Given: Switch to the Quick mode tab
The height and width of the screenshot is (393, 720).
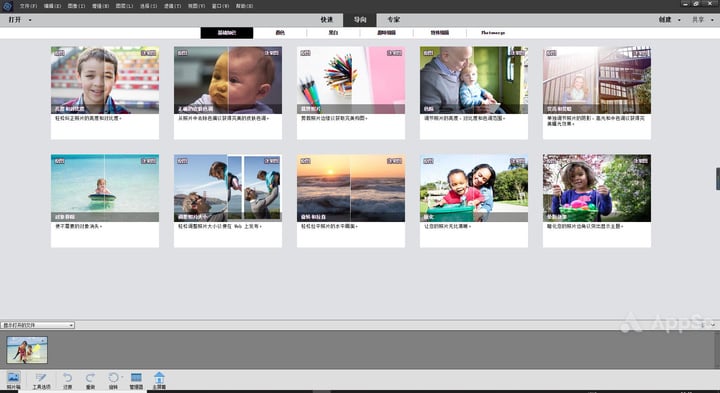Looking at the screenshot, I should pos(326,20).
